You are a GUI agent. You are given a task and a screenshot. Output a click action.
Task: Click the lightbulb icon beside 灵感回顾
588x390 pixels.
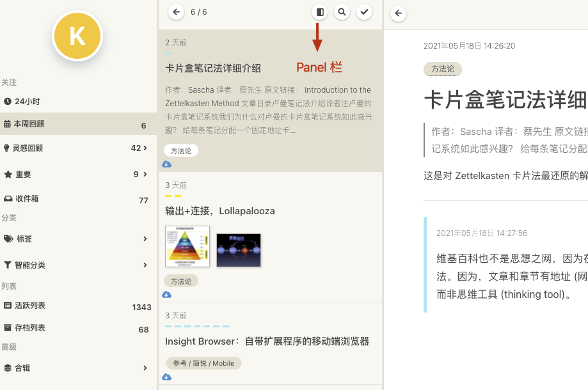coord(6,148)
